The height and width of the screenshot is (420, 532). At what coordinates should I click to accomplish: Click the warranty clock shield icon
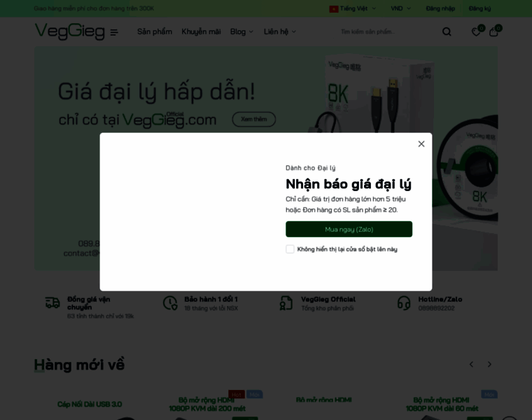[x=170, y=302]
